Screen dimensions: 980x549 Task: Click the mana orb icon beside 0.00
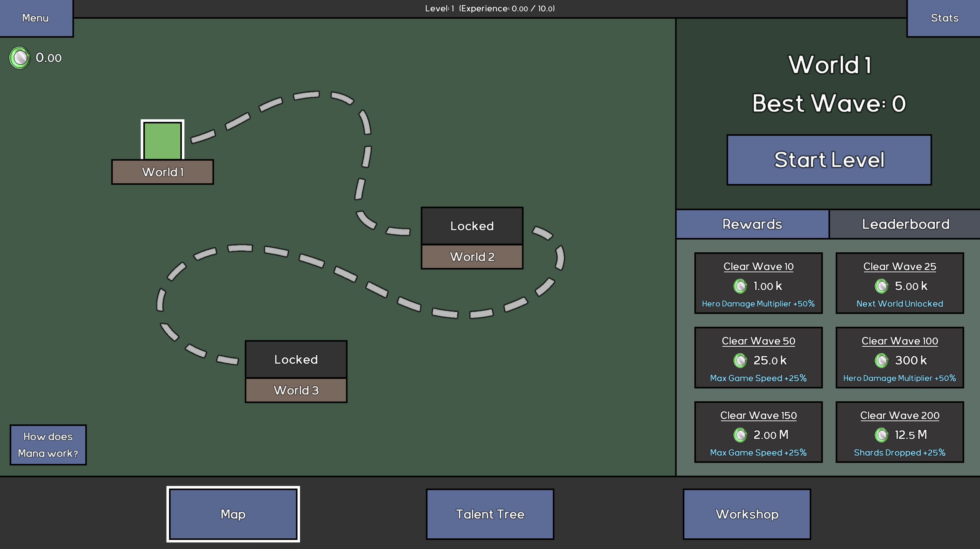(20, 58)
